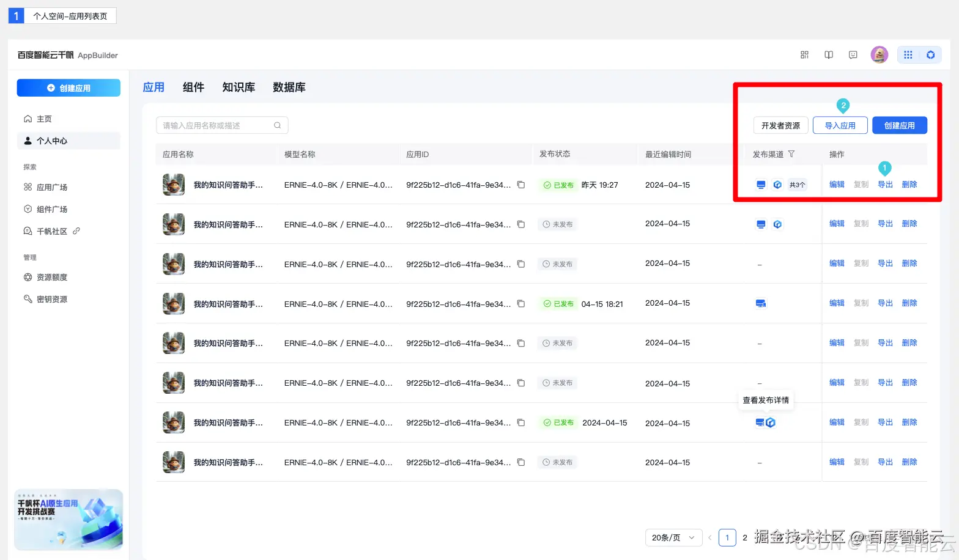Open the nine-dot apps grid icon

(x=908, y=55)
